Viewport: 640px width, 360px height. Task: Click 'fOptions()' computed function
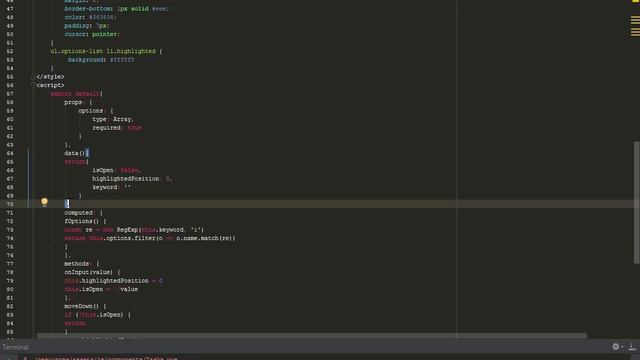click(82, 221)
